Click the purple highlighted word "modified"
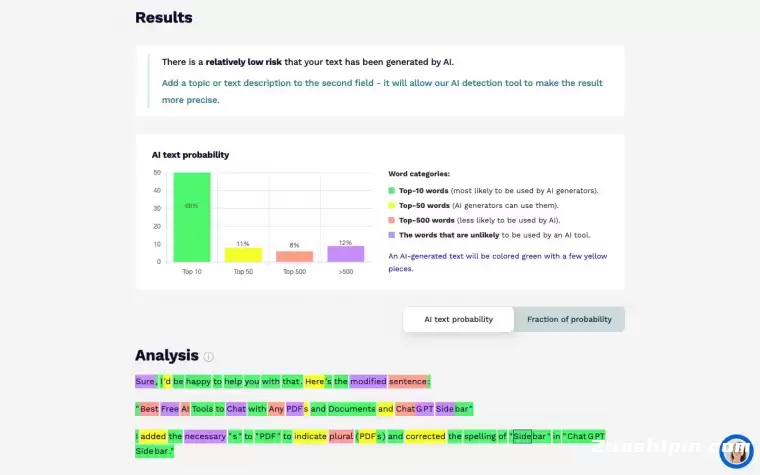This screenshot has width=760, height=475. pos(367,381)
